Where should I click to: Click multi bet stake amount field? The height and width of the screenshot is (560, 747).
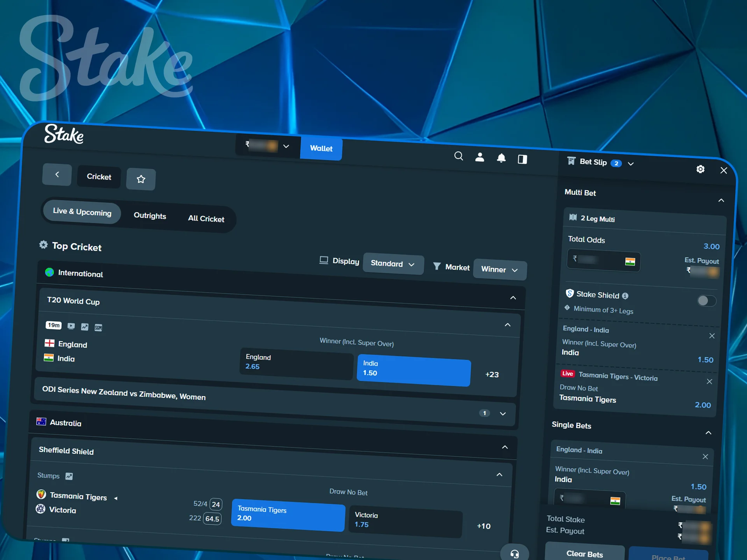pyautogui.click(x=603, y=260)
